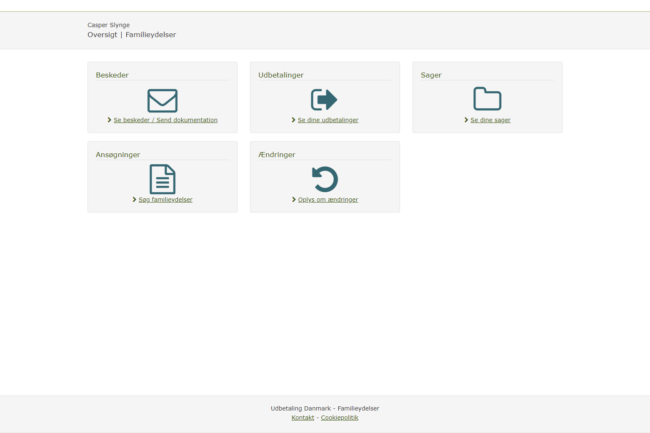This screenshot has height=433, width=650.
Task: Click the Ændringer card heading
Action: (277, 154)
